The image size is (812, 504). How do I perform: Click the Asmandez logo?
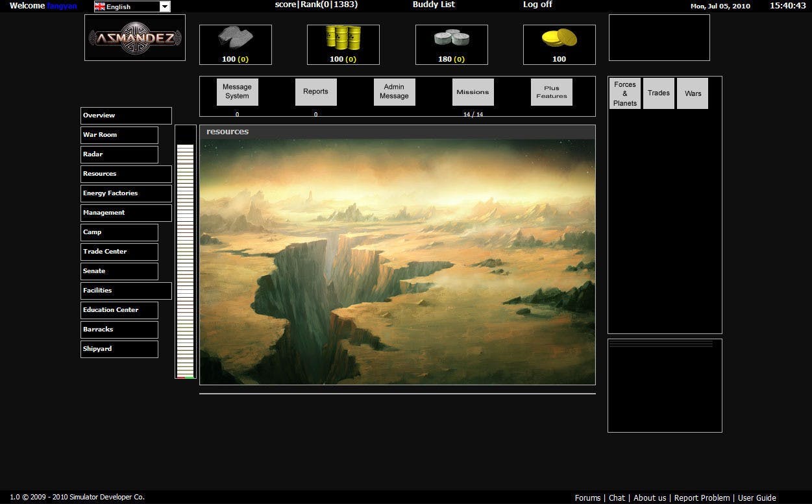pos(135,38)
